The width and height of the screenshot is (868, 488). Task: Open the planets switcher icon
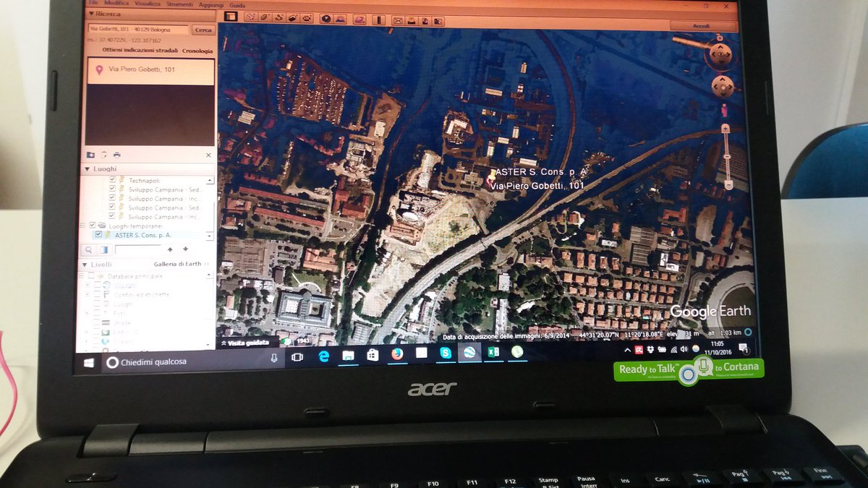pyautogui.click(x=359, y=20)
